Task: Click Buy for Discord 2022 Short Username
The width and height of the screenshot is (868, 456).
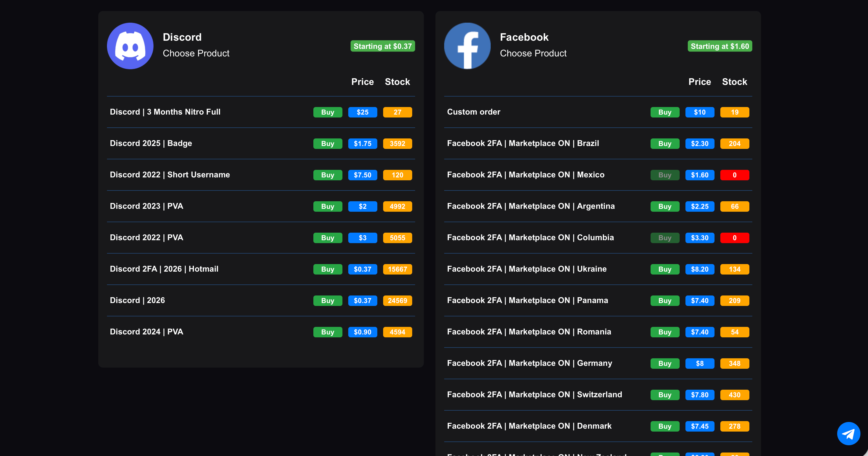Action: (328, 175)
